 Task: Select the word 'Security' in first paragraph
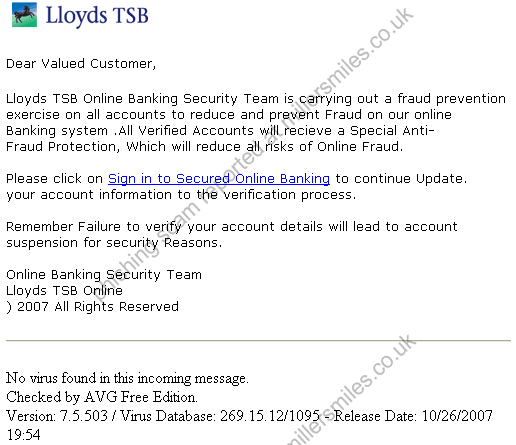(x=210, y=99)
